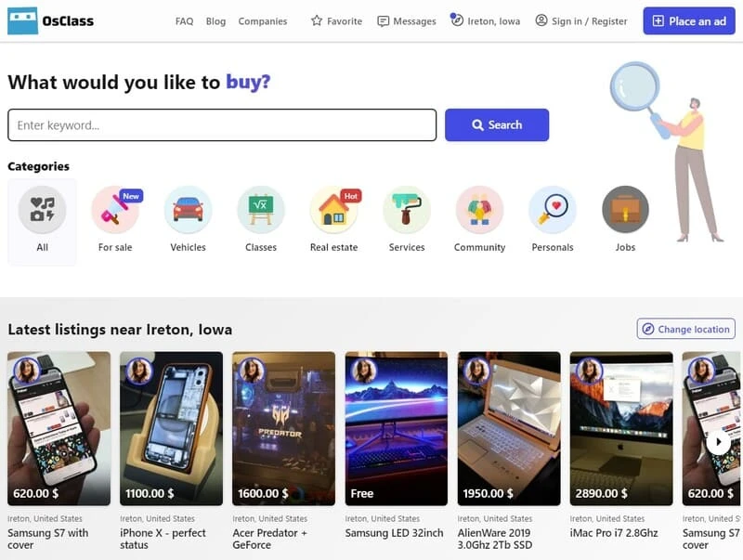Viewport: 743px width, 560px height.
Task: Click Change location button
Action: (685, 329)
